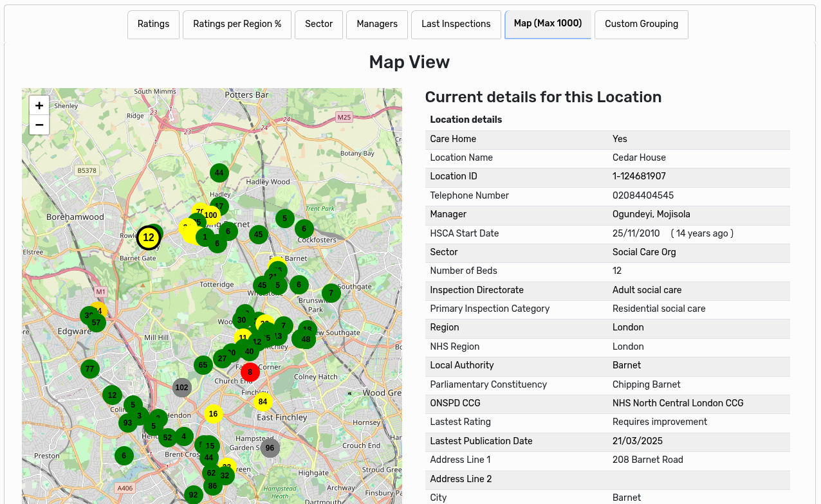The height and width of the screenshot is (504, 821).
Task: Open the yellow cluster marker 100
Action: tap(210, 215)
